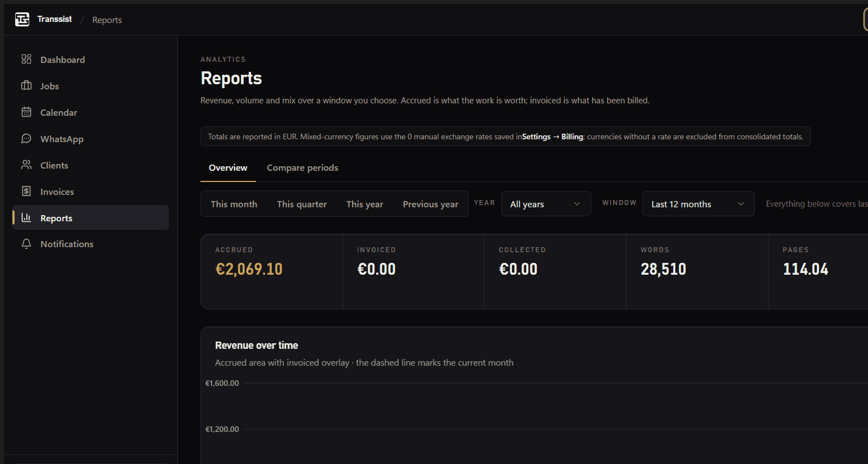Click the Clients people icon

26,165
